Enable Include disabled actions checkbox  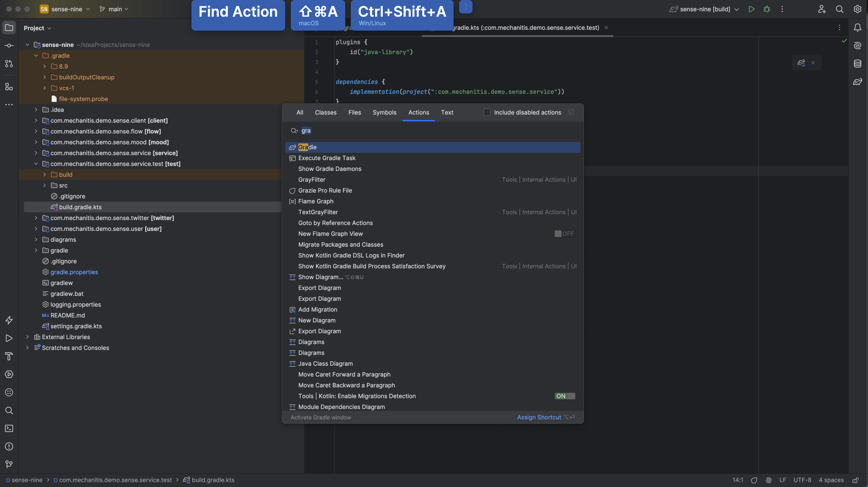coord(487,112)
